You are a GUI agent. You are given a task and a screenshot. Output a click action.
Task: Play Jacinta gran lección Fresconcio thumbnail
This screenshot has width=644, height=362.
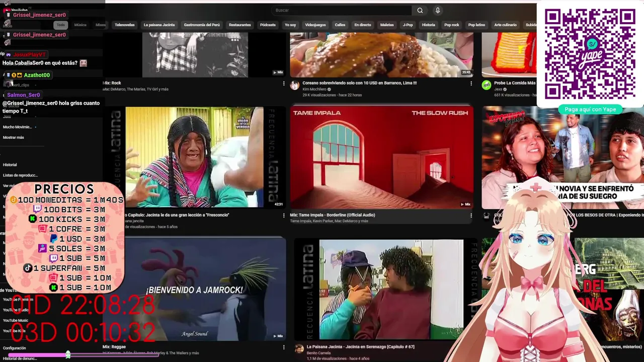click(x=195, y=157)
